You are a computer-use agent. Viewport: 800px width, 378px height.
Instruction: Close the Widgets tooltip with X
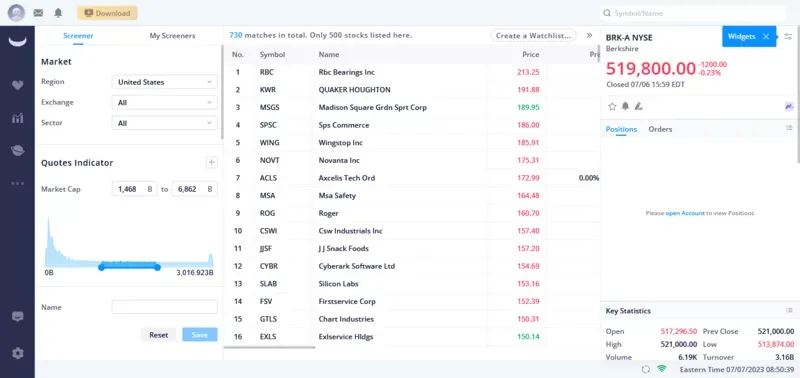[x=766, y=36]
